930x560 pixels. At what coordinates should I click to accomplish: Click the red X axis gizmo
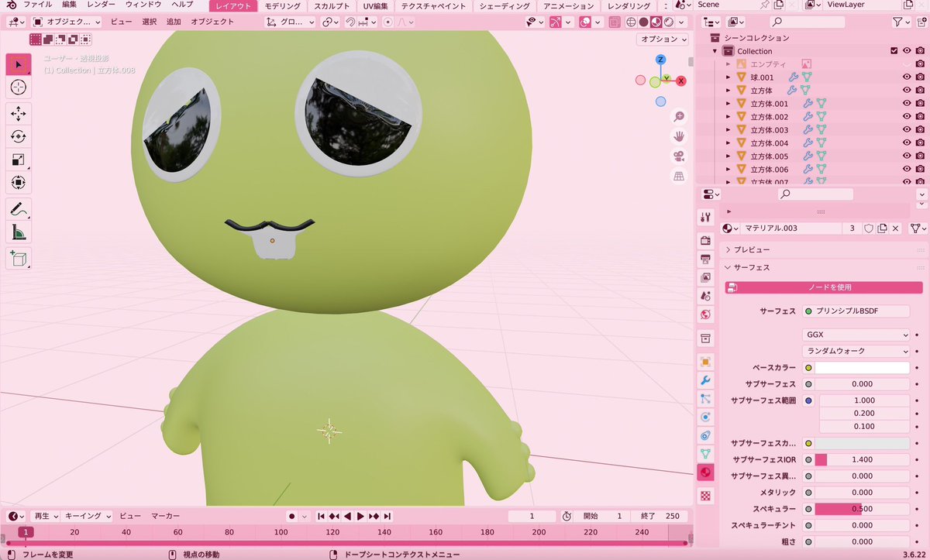(x=681, y=81)
